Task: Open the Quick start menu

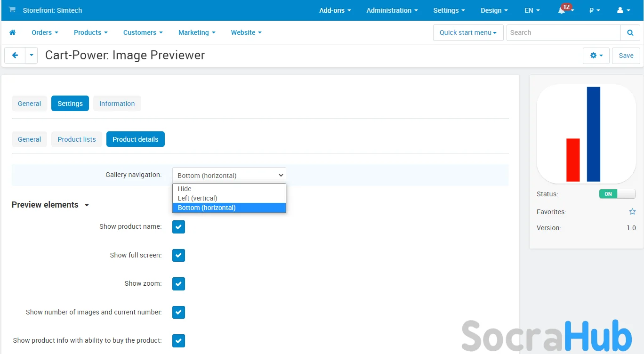Action: (x=468, y=32)
